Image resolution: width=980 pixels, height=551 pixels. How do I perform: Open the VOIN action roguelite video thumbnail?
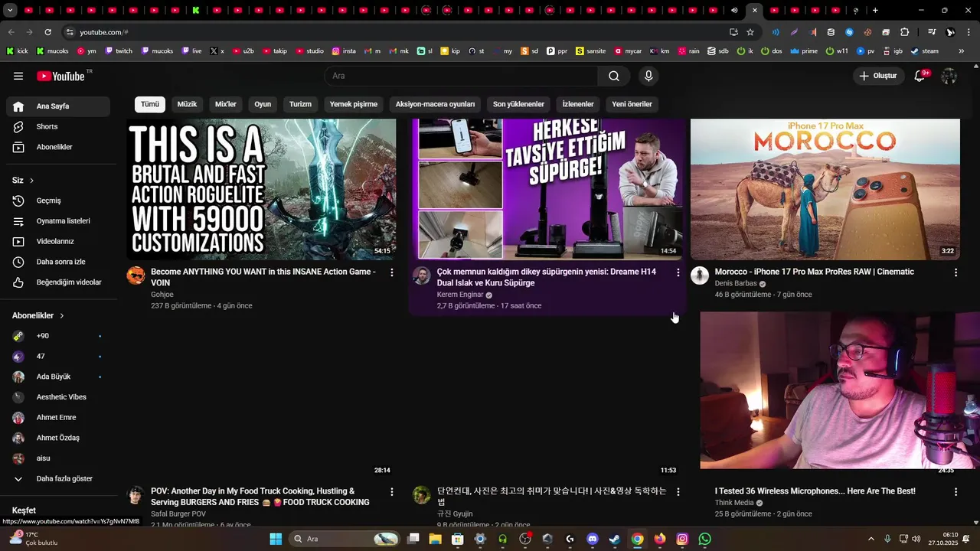pyautogui.click(x=261, y=189)
